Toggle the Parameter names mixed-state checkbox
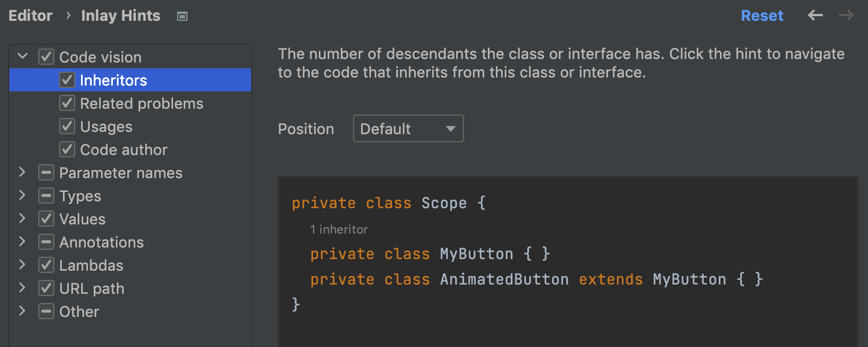The width and height of the screenshot is (868, 347). pyautogui.click(x=46, y=173)
